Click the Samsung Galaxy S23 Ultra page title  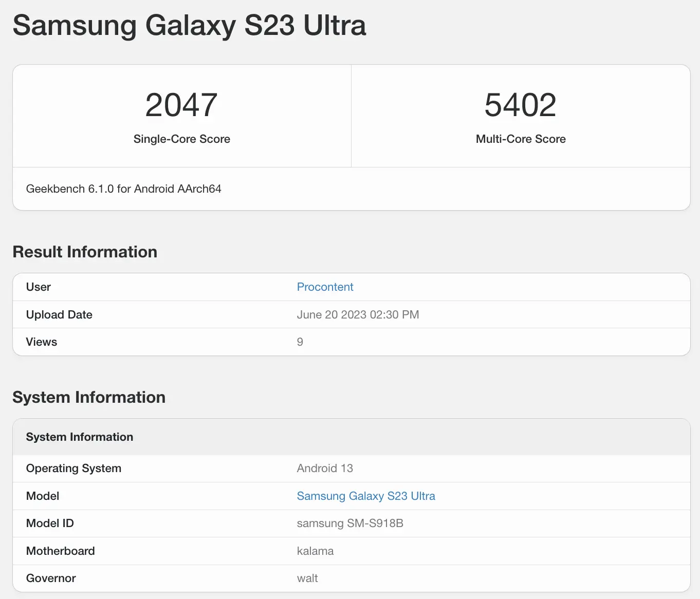coord(189,25)
